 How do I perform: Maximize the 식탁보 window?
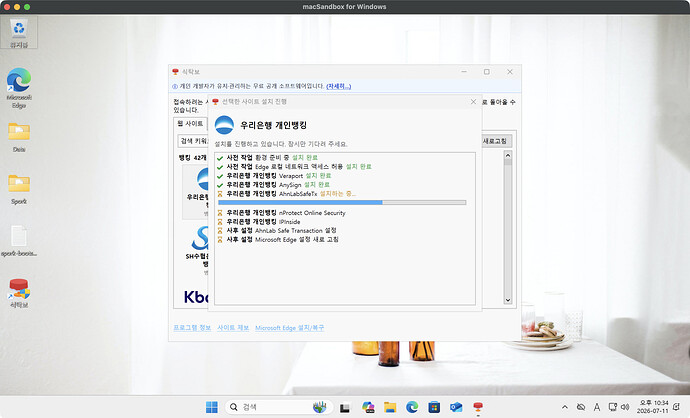point(487,72)
